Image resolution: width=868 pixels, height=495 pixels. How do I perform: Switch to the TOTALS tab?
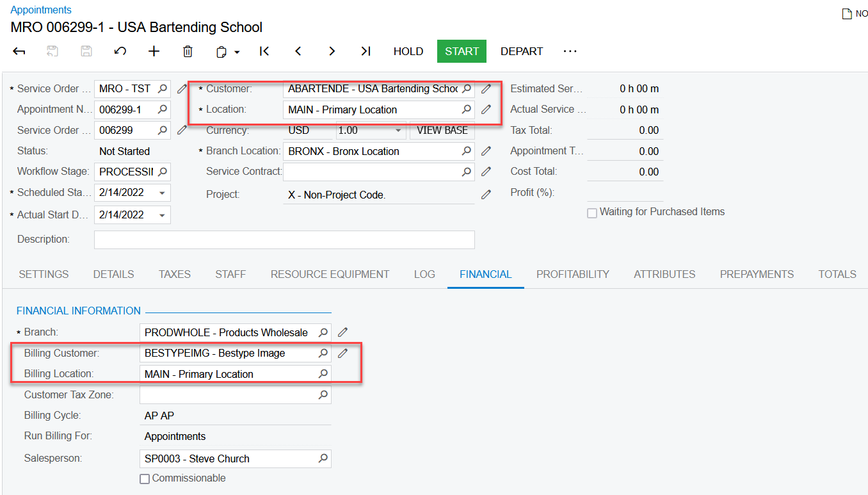click(x=837, y=274)
